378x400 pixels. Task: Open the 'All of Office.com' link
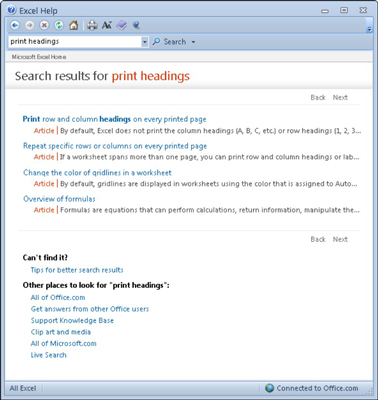pos(58,297)
